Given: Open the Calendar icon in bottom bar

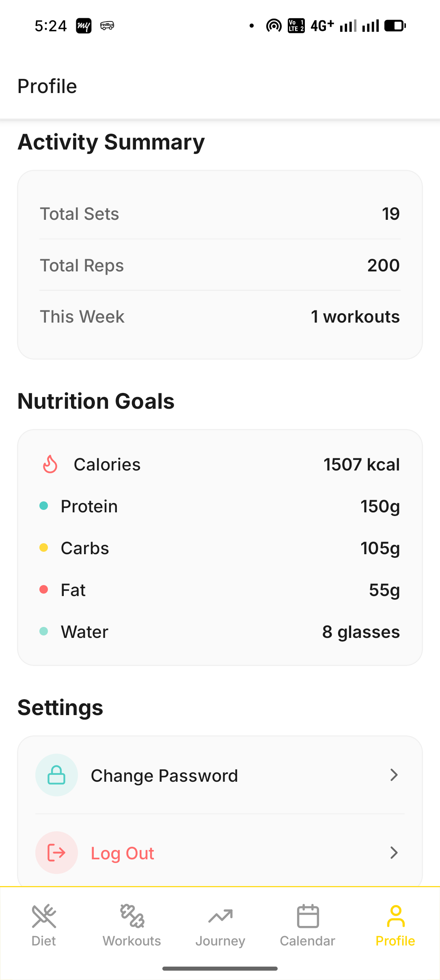Looking at the screenshot, I should [308, 916].
